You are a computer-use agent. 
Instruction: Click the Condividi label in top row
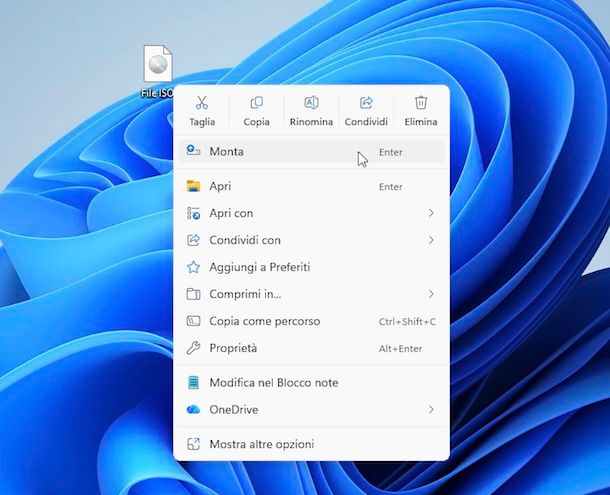pyautogui.click(x=366, y=122)
